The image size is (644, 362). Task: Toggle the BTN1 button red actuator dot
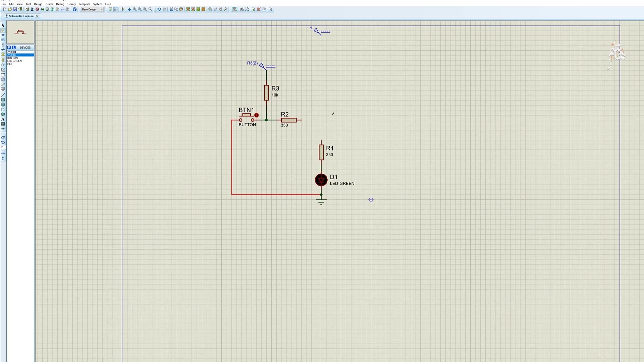click(257, 115)
